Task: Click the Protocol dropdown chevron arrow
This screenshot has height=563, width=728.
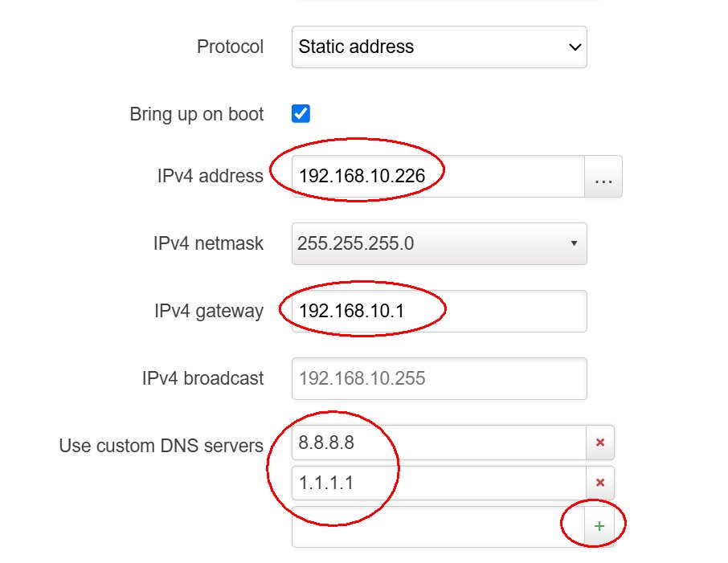Action: coord(575,47)
